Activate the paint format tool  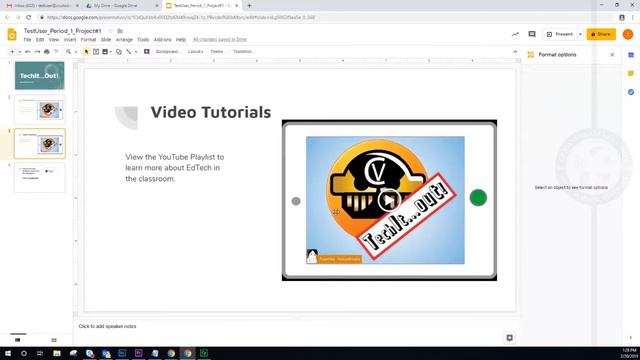[56, 52]
